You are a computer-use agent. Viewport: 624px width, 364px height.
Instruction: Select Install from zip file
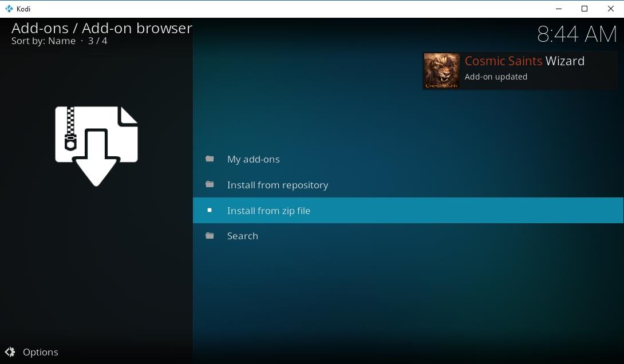pyautogui.click(x=268, y=210)
